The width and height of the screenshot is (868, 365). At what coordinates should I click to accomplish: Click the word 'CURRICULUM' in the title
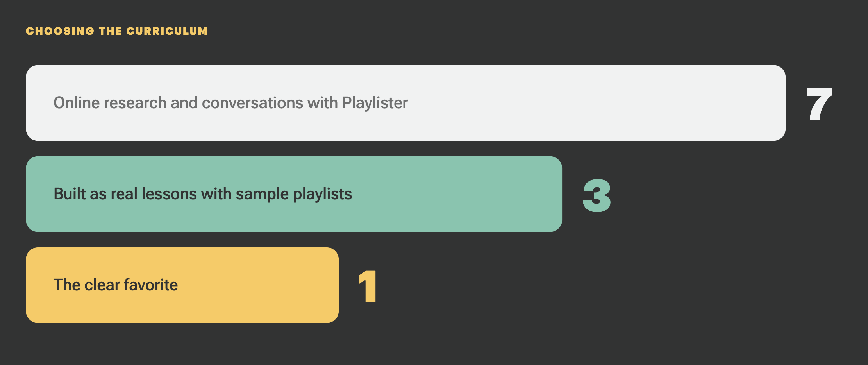pos(167,31)
